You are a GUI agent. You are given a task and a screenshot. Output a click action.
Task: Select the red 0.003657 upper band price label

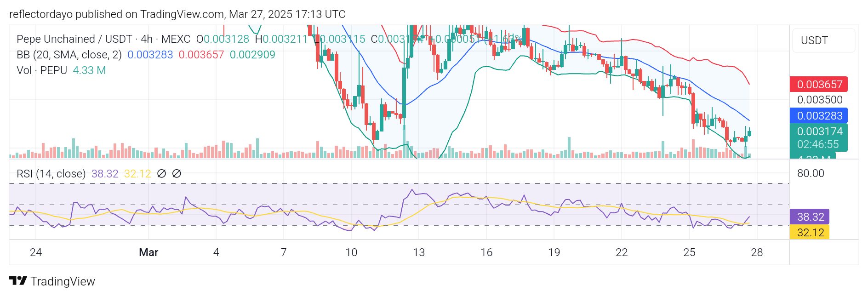(x=819, y=85)
